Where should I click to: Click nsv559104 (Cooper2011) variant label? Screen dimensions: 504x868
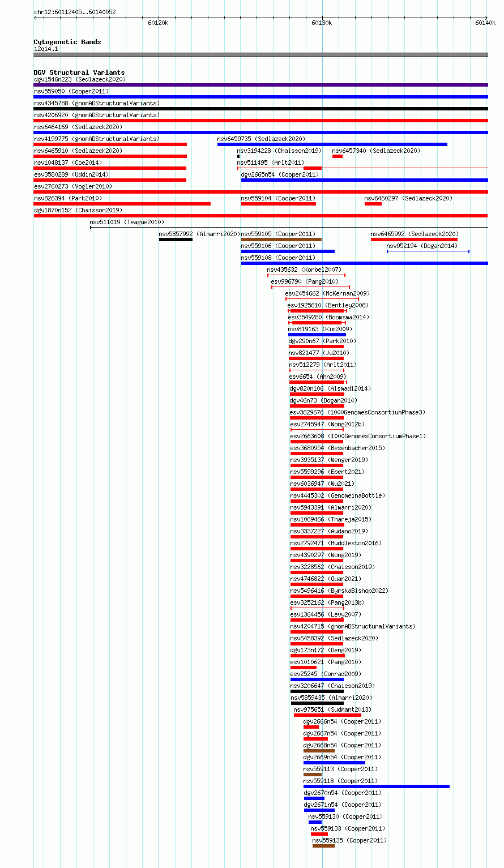pos(278,198)
